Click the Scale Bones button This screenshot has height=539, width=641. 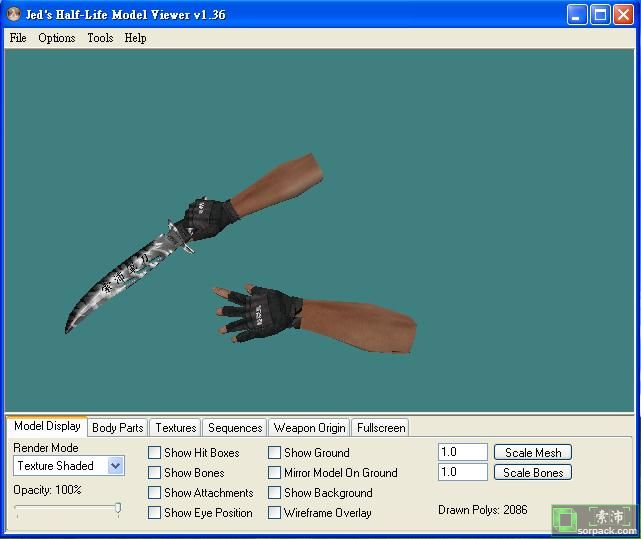[533, 473]
